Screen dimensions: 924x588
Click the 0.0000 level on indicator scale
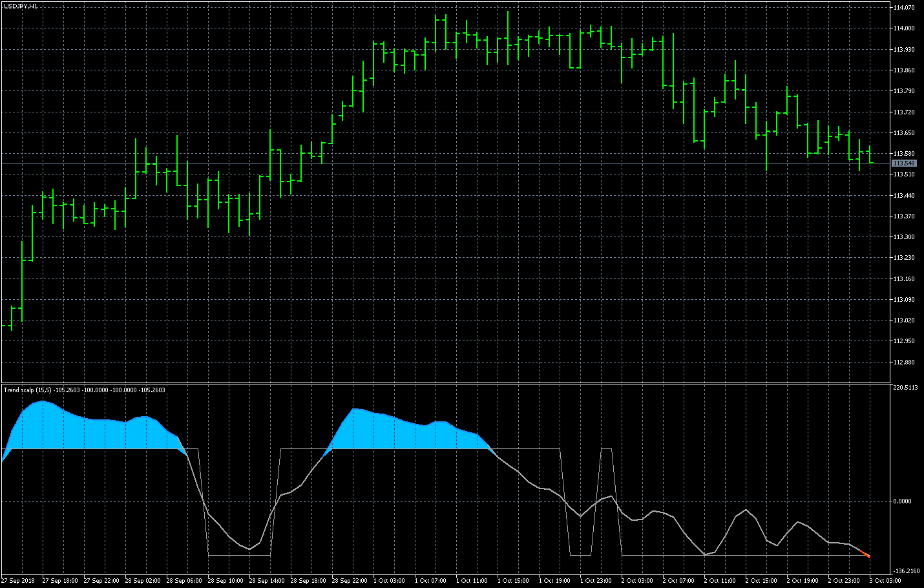point(903,501)
